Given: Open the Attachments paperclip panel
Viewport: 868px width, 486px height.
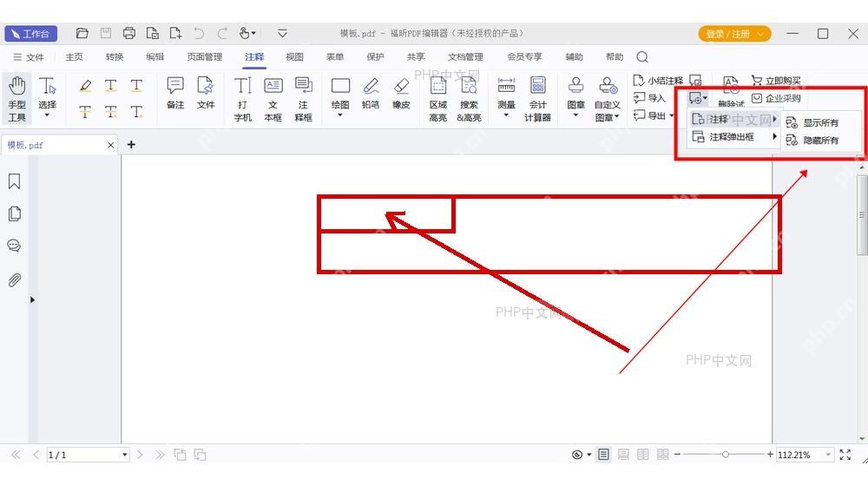Looking at the screenshot, I should (15, 280).
